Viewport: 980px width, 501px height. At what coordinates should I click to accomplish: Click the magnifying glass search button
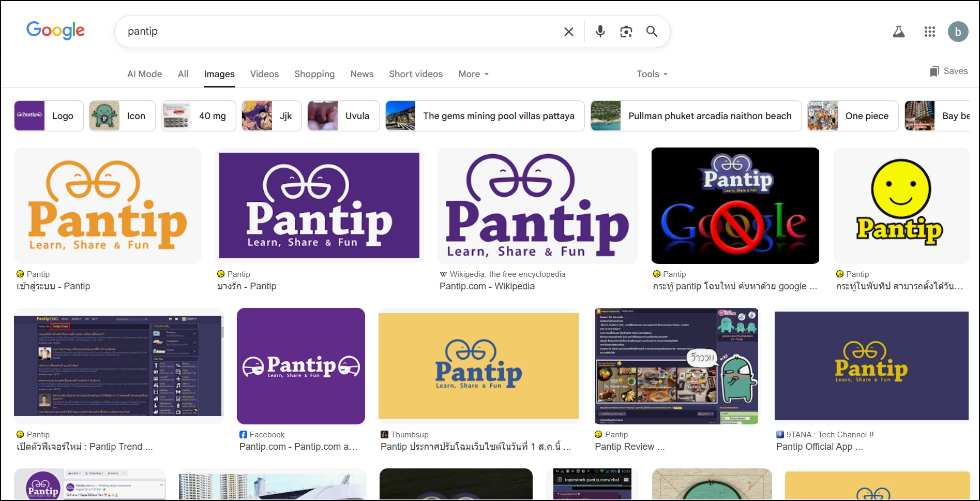[652, 32]
